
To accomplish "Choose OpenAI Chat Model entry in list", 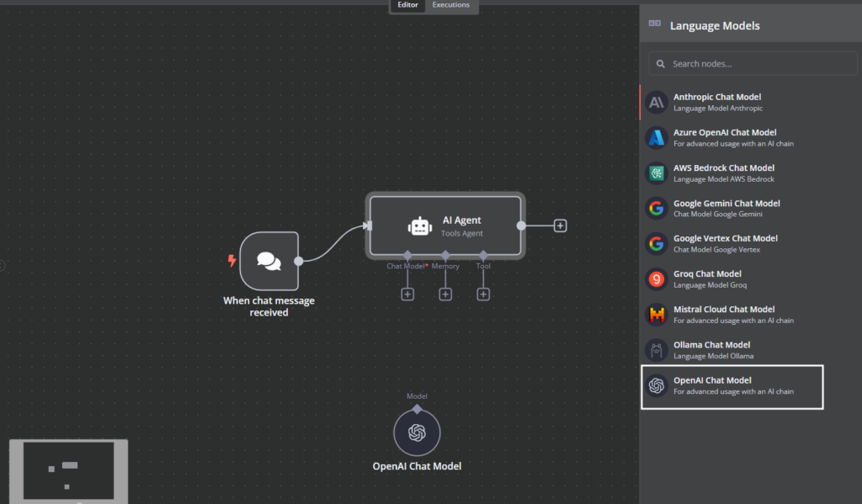I will click(732, 387).
